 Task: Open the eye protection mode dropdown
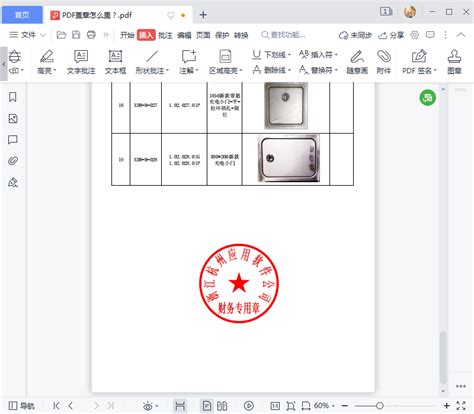pyautogui.click(x=150, y=406)
